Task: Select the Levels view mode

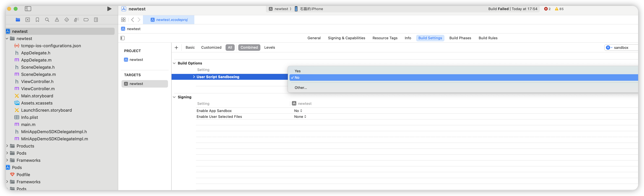Action: point(269,48)
